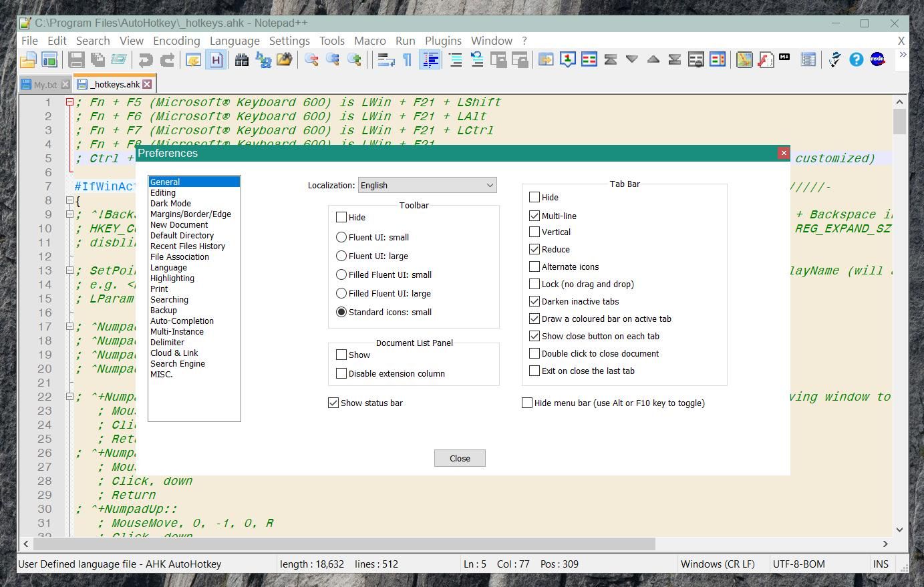Open Find with the binoculars icon
The image size is (924, 587).
point(242,60)
